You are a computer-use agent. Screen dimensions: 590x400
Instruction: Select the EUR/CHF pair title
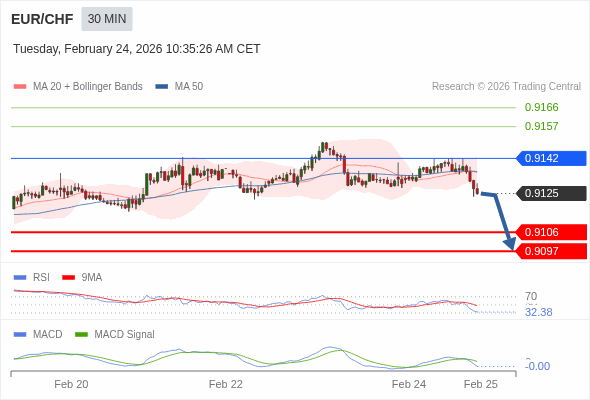click(x=42, y=19)
